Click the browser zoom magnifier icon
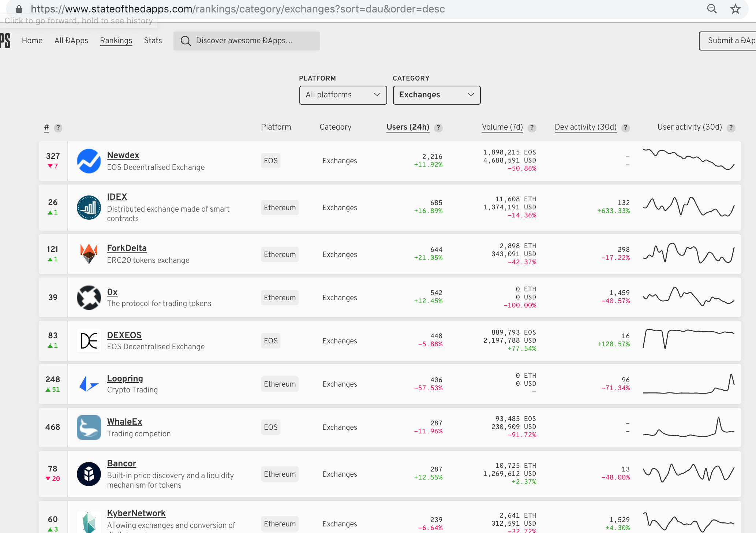 [x=712, y=9]
